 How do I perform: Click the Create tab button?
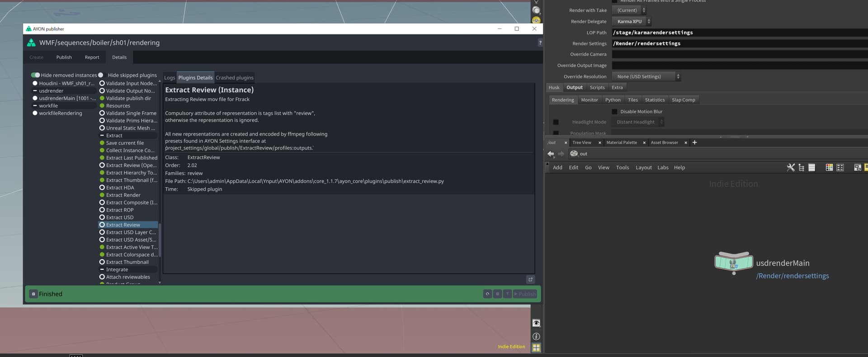pyautogui.click(x=36, y=57)
